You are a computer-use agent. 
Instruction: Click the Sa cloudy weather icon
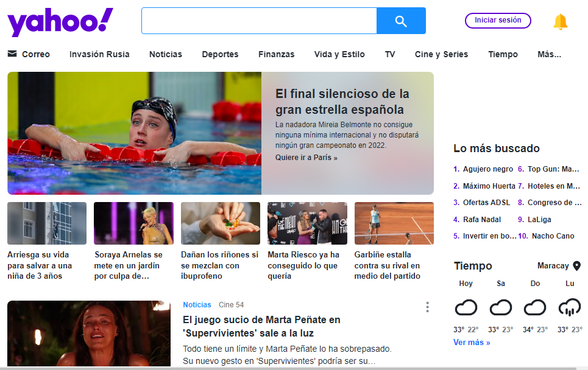tap(501, 307)
